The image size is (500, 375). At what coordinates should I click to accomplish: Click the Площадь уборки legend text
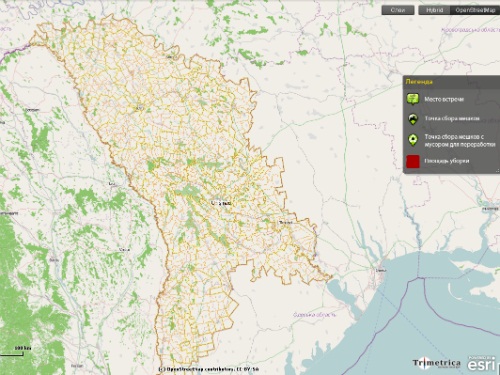tap(447, 161)
